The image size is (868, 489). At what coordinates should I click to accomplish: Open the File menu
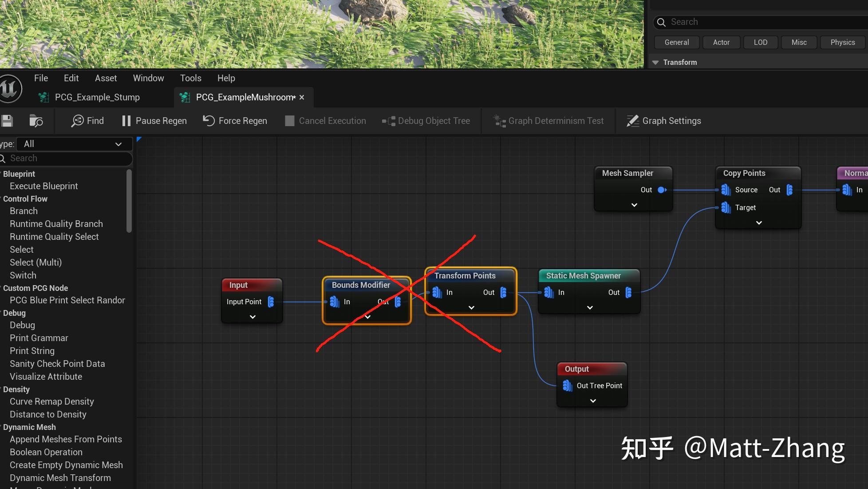pyautogui.click(x=41, y=78)
